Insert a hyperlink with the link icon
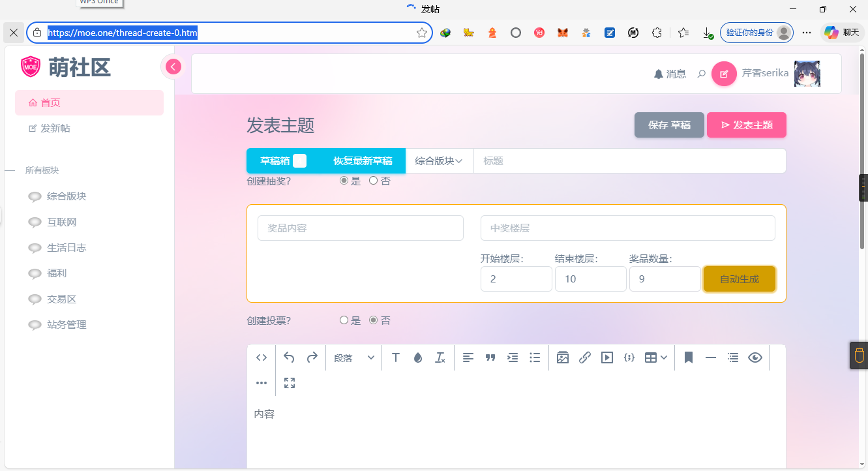Image resolution: width=868 pixels, height=471 pixels. pyautogui.click(x=585, y=357)
